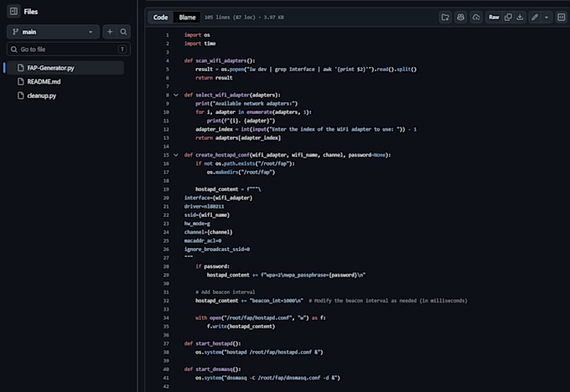570x392 pixels.
Task: Click line number 41 in gutter
Action: 166,378
